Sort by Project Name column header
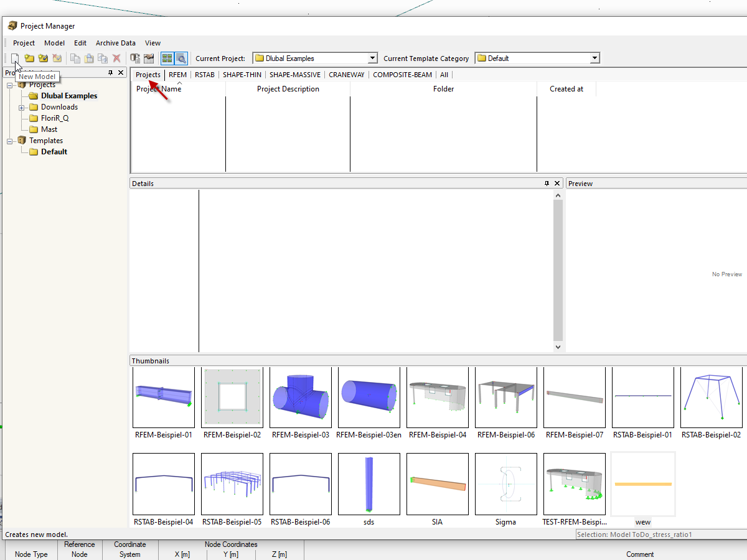Image resolution: width=747 pixels, height=560 pixels. pyautogui.click(x=178, y=89)
